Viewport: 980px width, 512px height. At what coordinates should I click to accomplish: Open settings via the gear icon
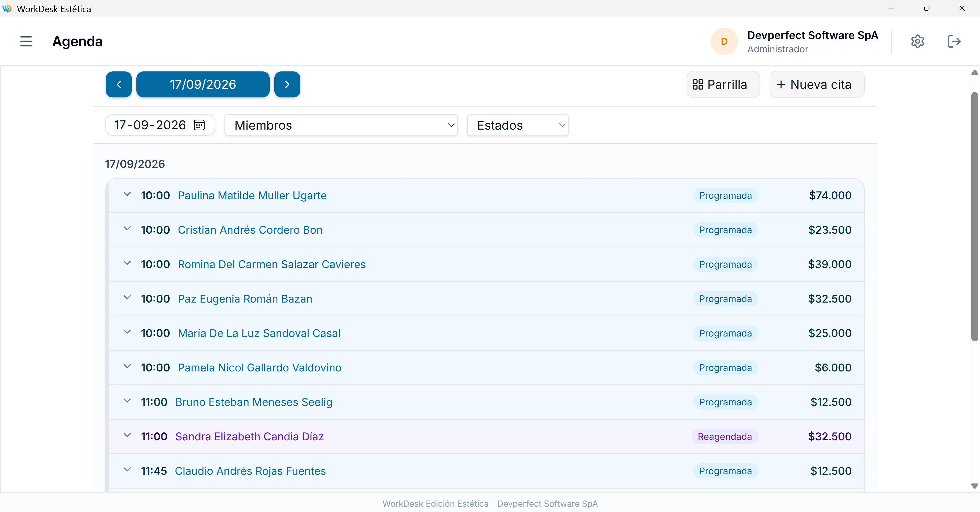click(x=917, y=41)
